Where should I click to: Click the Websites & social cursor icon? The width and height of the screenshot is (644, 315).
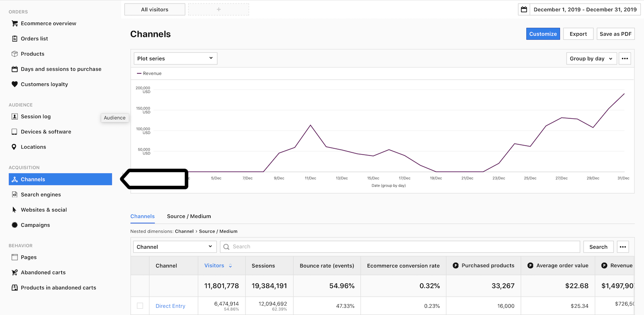pyautogui.click(x=15, y=210)
